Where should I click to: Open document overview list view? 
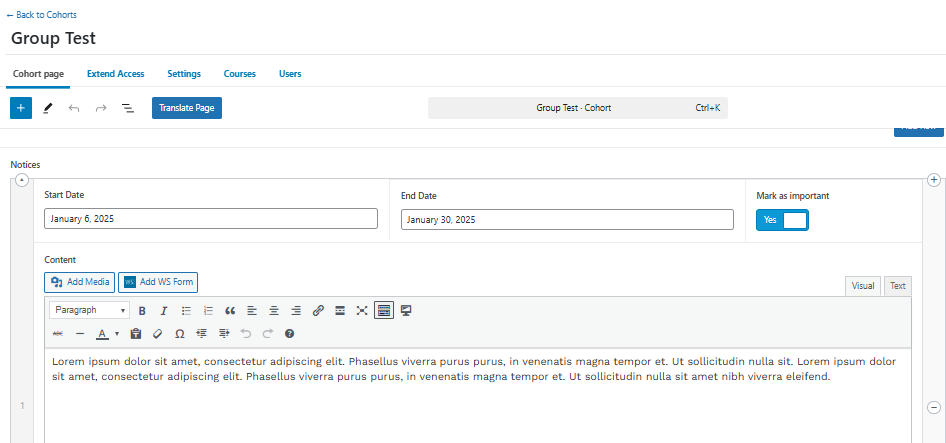point(128,108)
